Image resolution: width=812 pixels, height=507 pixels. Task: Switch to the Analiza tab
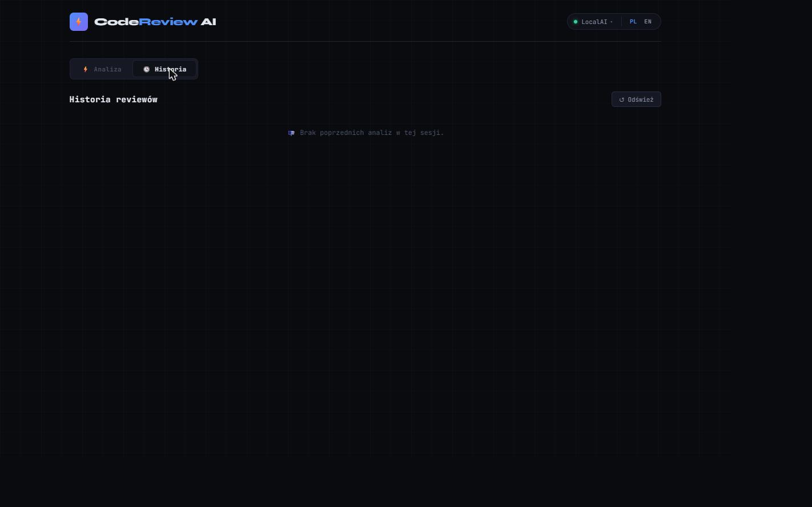(102, 69)
